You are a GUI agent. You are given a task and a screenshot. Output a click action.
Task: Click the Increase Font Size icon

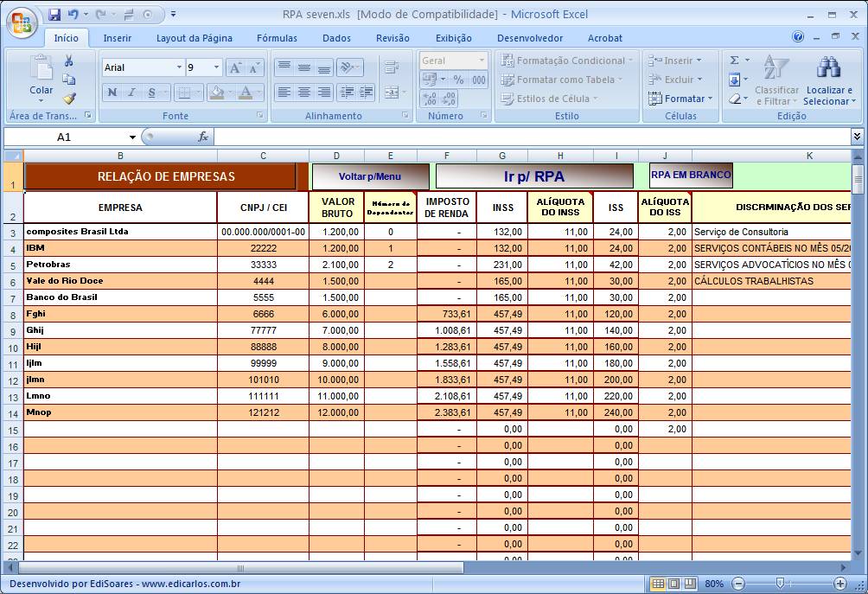coord(235,67)
